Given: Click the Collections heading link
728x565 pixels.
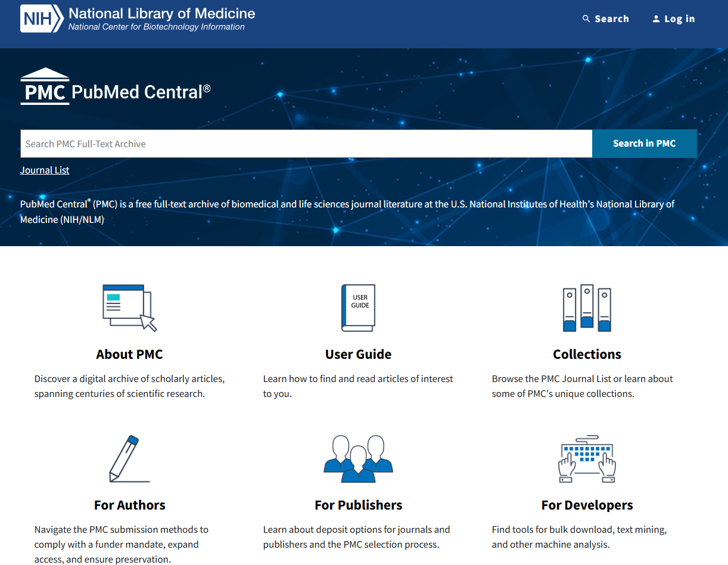Looking at the screenshot, I should (586, 354).
